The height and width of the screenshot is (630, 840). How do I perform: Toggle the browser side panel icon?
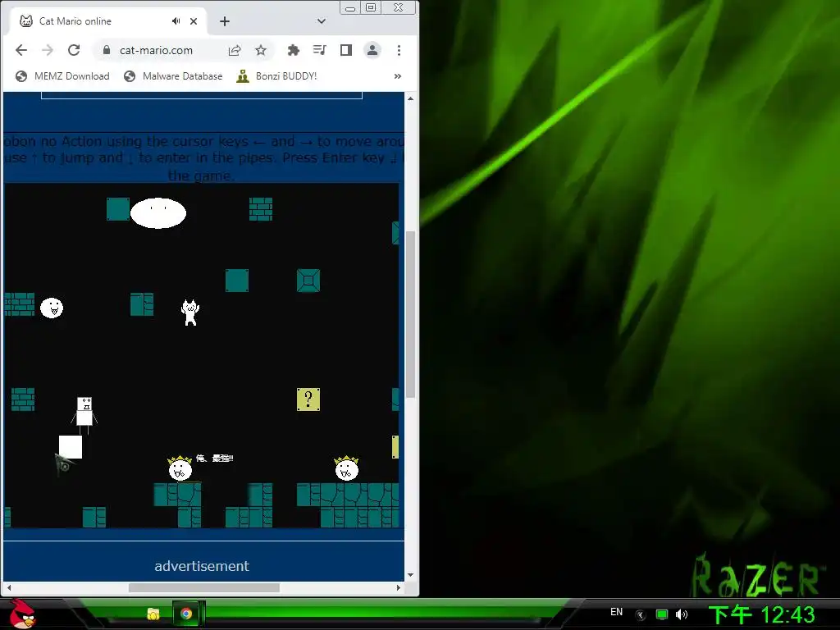[346, 50]
